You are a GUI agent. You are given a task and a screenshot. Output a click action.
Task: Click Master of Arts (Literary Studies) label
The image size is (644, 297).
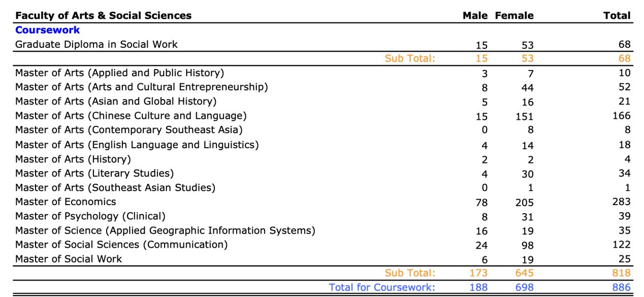point(94,173)
